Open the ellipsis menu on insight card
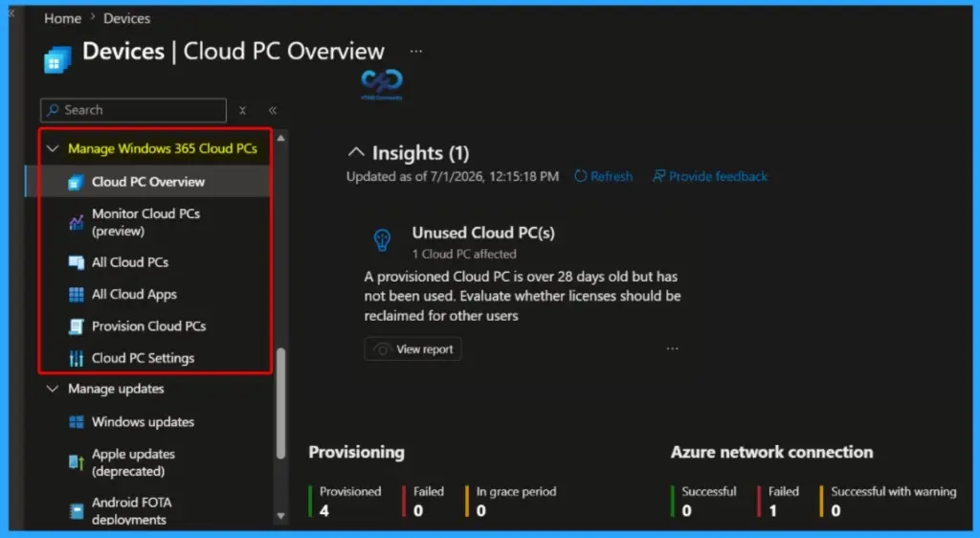This screenshot has width=980, height=538. [x=673, y=348]
